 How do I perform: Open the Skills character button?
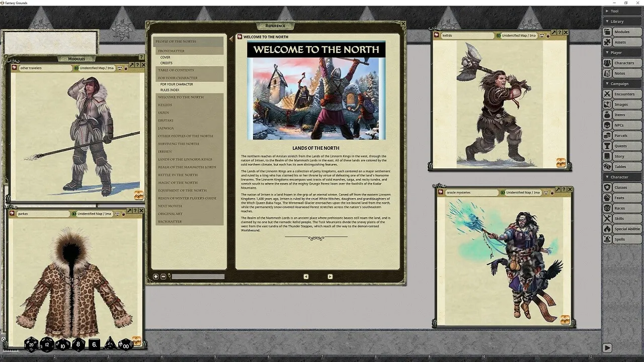[x=622, y=218]
